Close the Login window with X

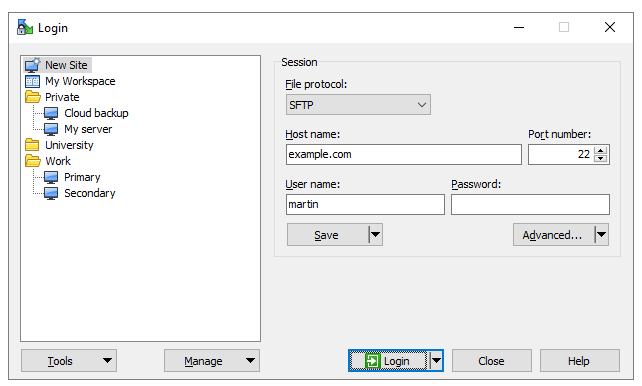(x=610, y=27)
